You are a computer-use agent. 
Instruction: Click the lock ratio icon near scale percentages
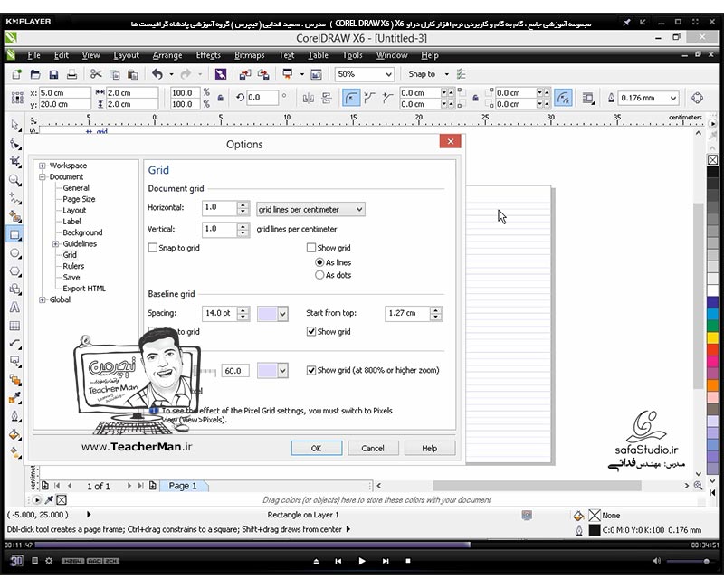click(221, 98)
